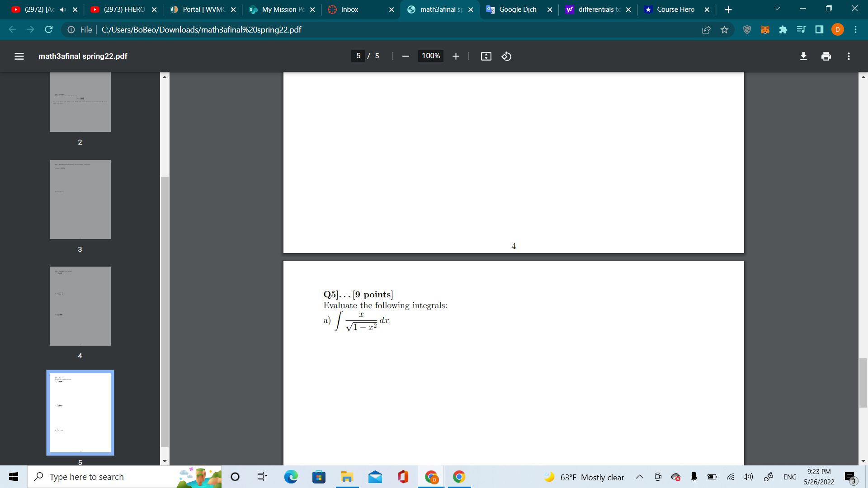Download the PDF file

coord(803,56)
